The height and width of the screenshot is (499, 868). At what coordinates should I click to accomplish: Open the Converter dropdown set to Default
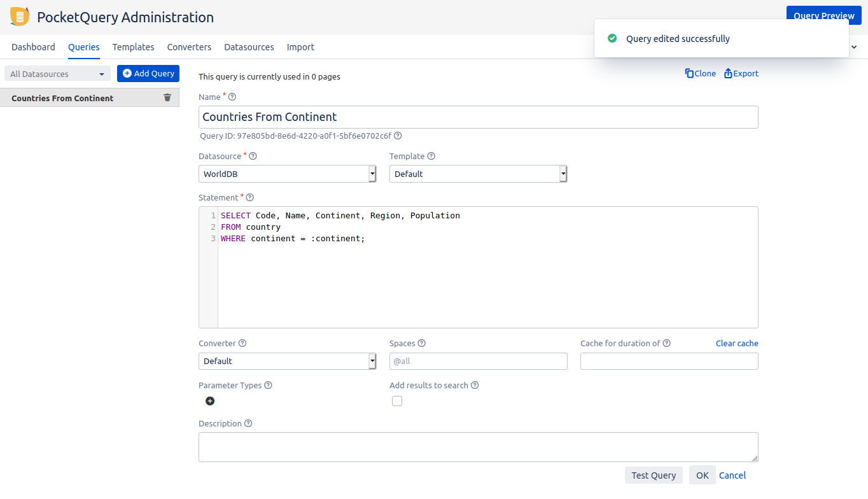click(287, 361)
